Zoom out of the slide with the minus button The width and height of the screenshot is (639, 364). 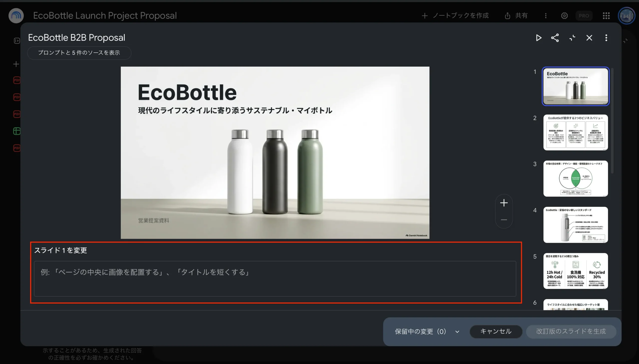point(504,220)
